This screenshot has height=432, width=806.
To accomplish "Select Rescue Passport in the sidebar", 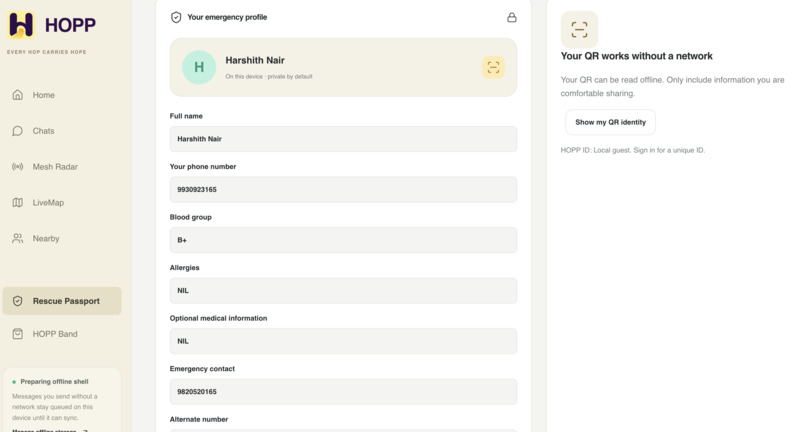I will tap(62, 301).
